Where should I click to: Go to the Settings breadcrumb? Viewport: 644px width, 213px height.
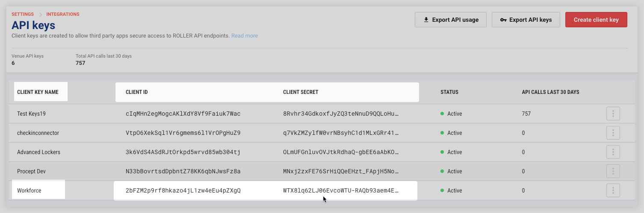point(23,14)
